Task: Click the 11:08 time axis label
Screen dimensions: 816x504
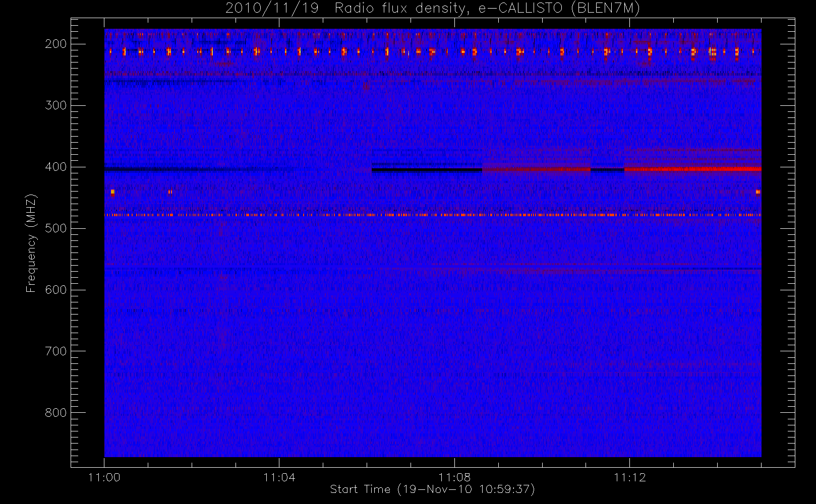Action: coord(454,477)
